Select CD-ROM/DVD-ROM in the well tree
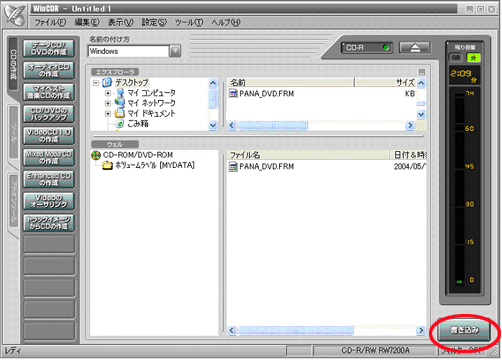 138,155
